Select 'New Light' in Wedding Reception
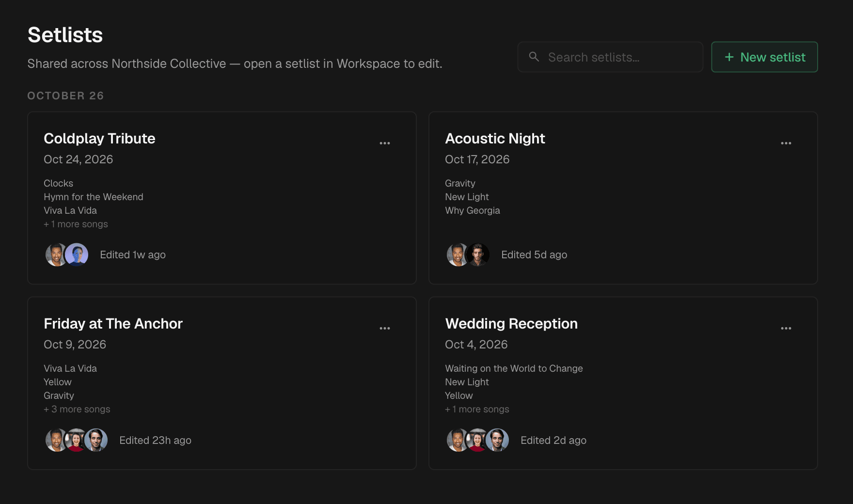853x504 pixels. click(x=467, y=382)
